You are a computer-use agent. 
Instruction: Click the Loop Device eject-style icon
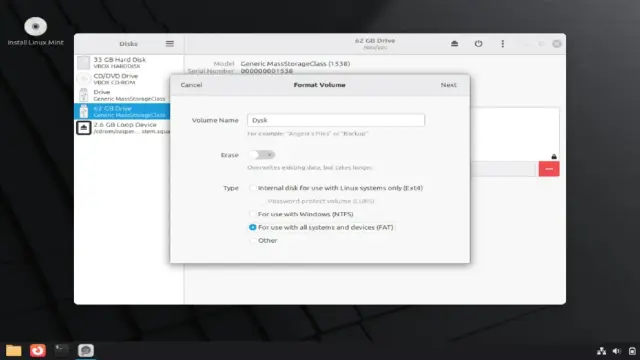tap(84, 128)
